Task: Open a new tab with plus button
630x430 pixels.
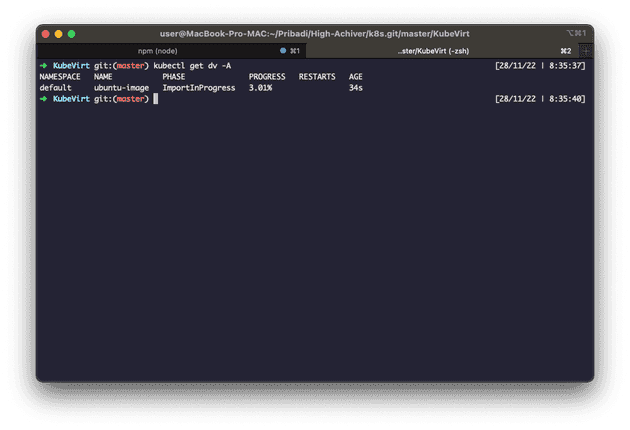Action: (x=586, y=50)
